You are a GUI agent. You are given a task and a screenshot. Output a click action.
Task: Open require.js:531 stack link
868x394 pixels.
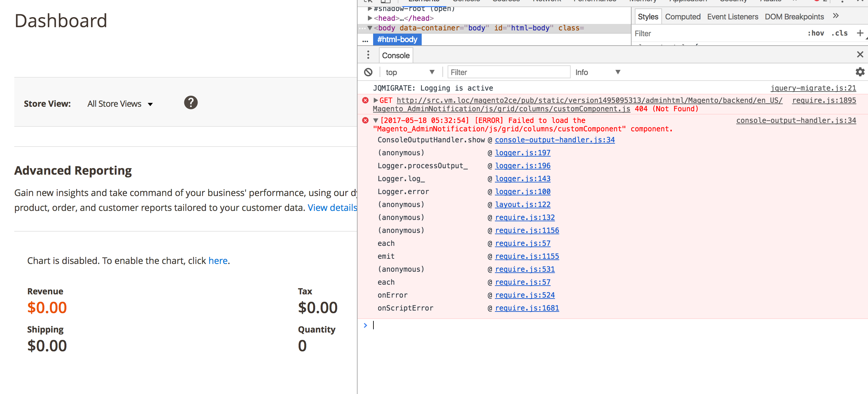(525, 269)
